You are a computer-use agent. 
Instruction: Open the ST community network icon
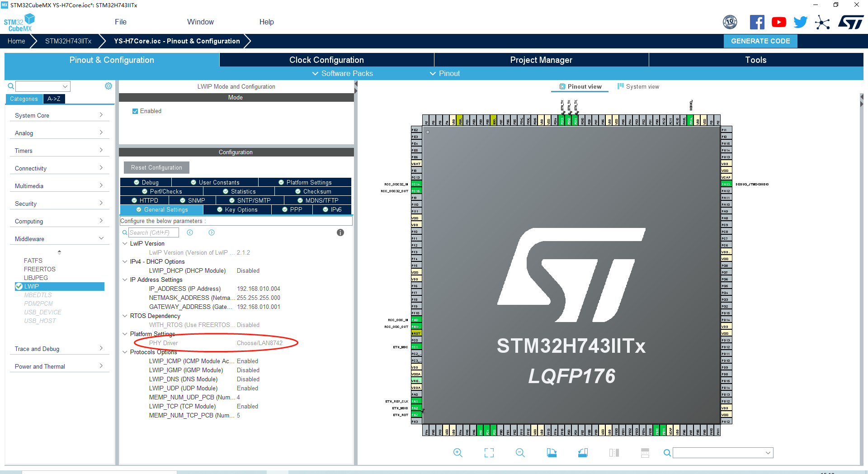click(822, 22)
